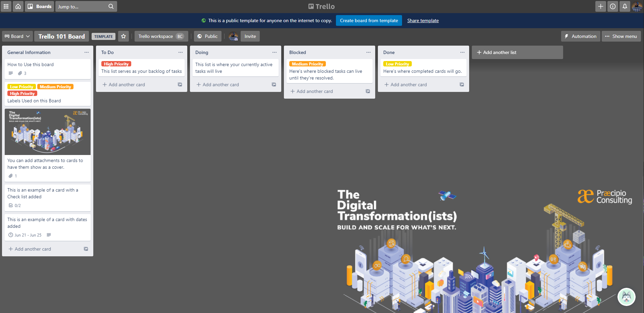Viewport: 644px width, 313px height.
Task: Open the How to Use this board card
Action: click(48, 69)
